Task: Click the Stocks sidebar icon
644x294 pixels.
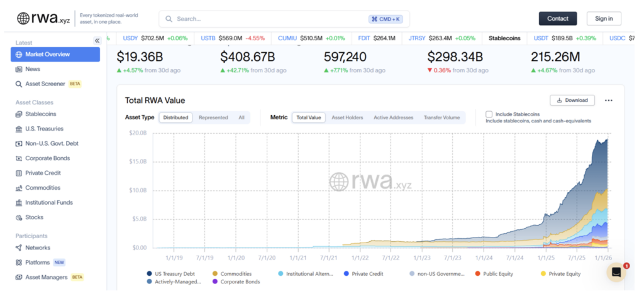Action: (x=19, y=217)
